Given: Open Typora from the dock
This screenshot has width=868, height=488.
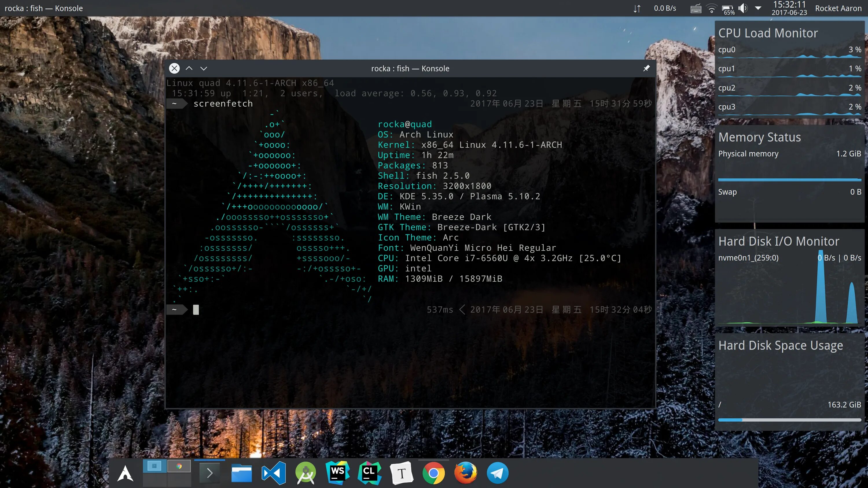Looking at the screenshot, I should (401, 473).
